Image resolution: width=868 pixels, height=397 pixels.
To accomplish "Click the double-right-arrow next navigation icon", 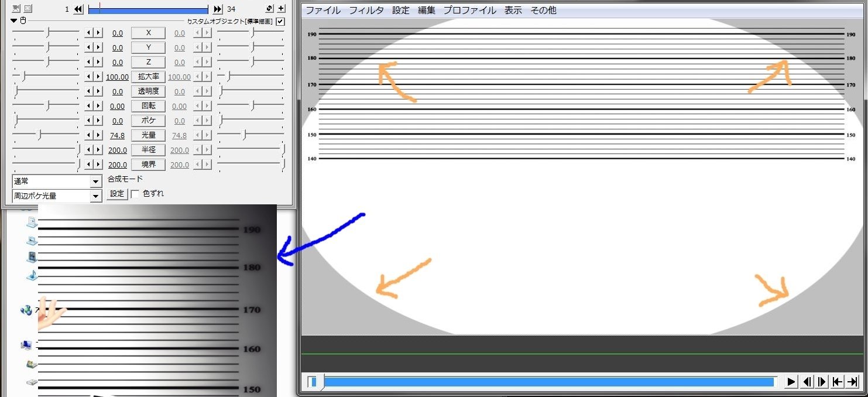I will click(x=217, y=8).
